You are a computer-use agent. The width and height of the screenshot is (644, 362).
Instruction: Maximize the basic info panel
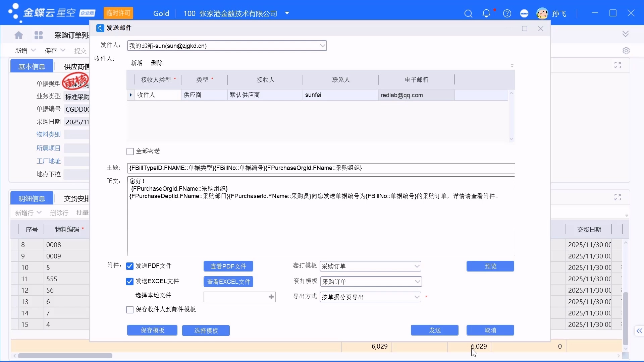(618, 65)
